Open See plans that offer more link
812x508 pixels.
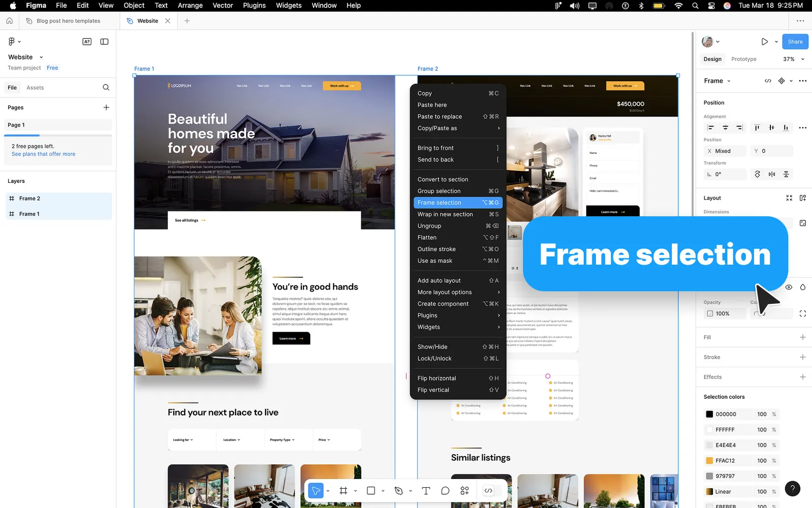point(43,154)
